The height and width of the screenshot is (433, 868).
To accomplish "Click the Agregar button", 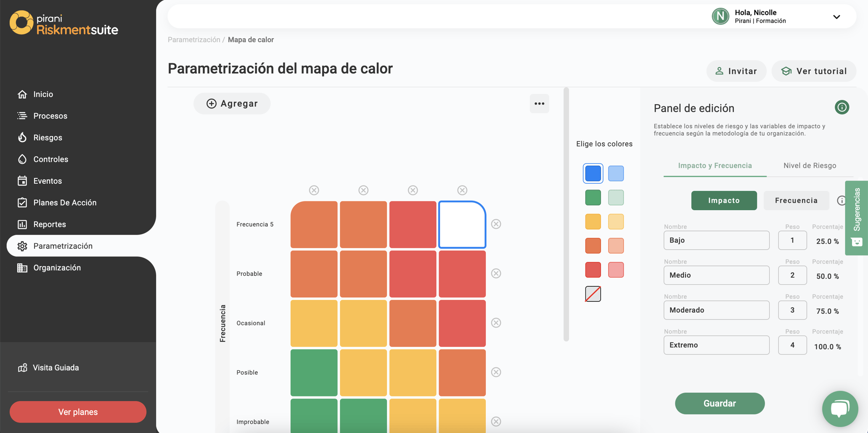I will tap(232, 103).
